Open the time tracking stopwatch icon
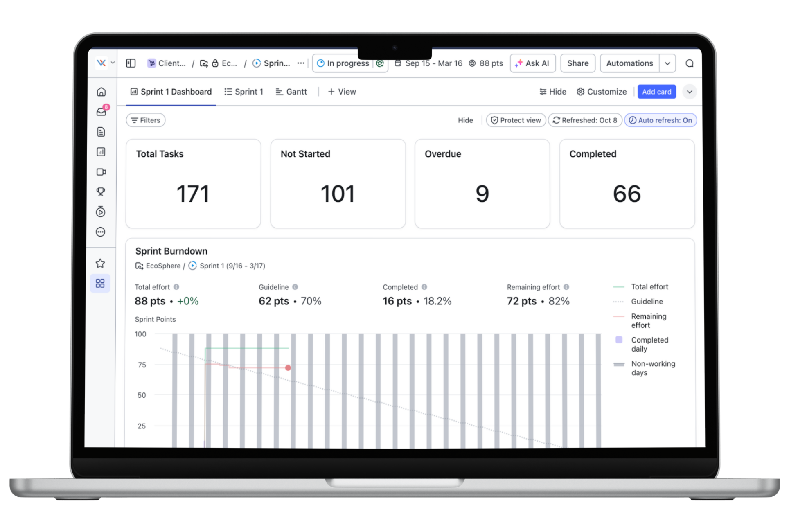The image size is (789, 532). coord(101,212)
